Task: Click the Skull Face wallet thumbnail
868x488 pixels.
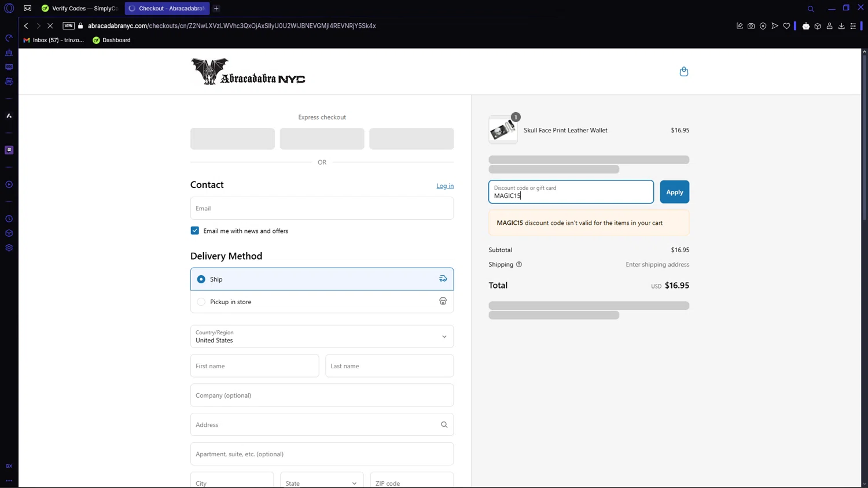Action: coord(503,130)
